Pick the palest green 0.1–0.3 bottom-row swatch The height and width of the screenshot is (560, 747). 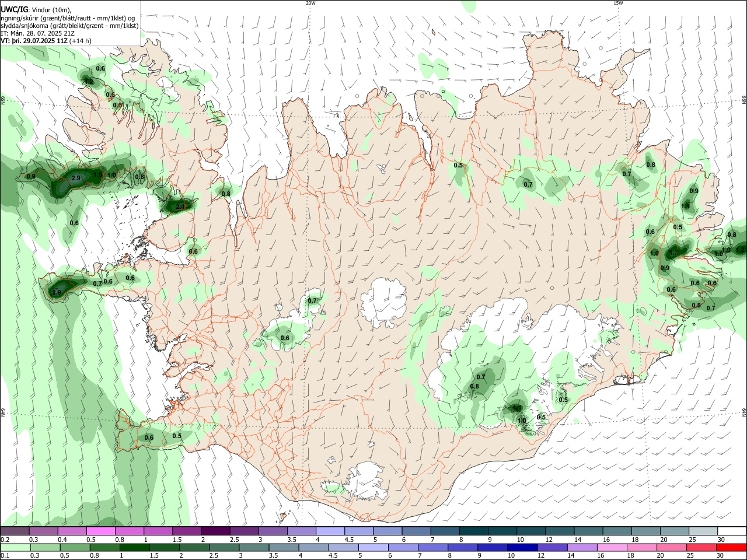pyautogui.click(x=15, y=548)
